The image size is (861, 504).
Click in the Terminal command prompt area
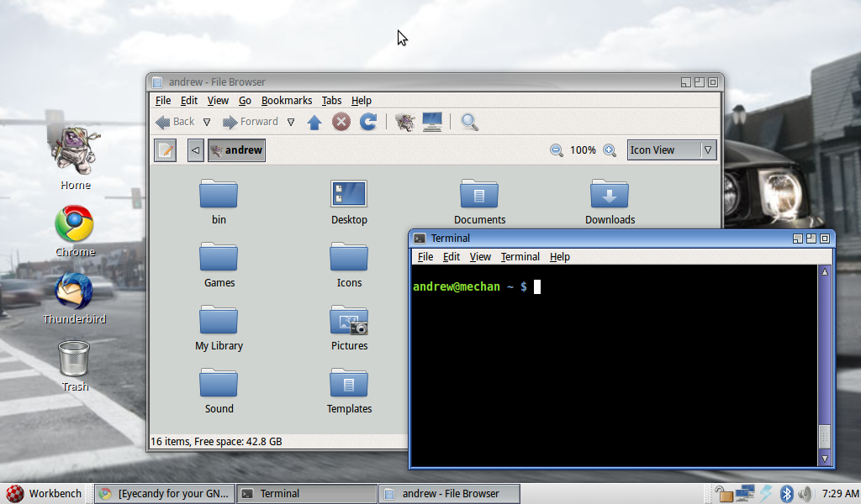tap(615, 365)
